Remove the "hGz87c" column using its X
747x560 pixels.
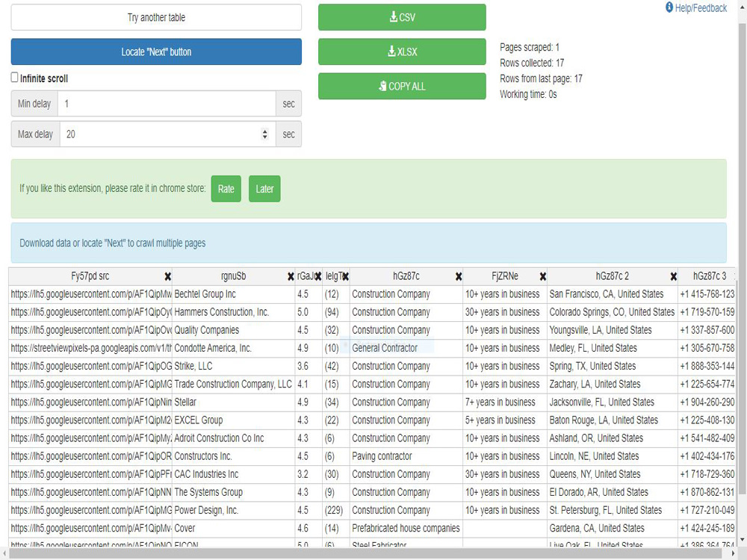458,276
